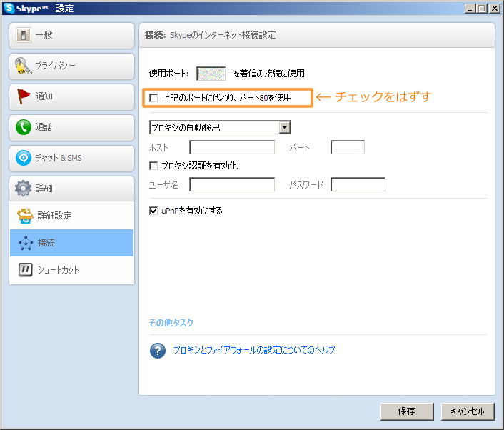504x430 pixels.
Task: Open チャット & SMS settings
Action: tap(71, 159)
